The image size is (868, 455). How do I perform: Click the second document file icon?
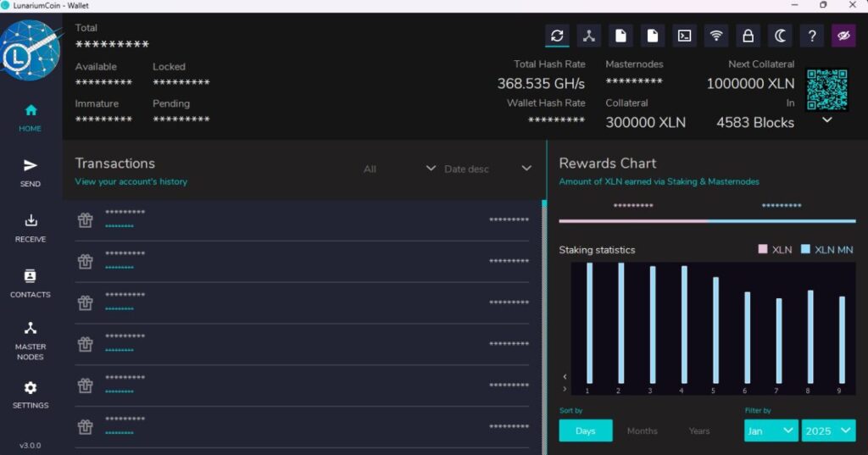pos(653,36)
